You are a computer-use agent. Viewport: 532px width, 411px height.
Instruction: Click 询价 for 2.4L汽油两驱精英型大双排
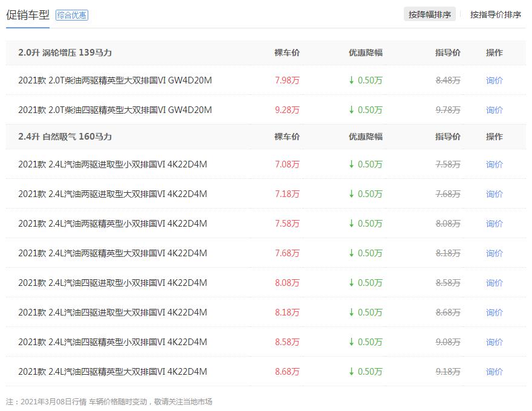point(494,253)
